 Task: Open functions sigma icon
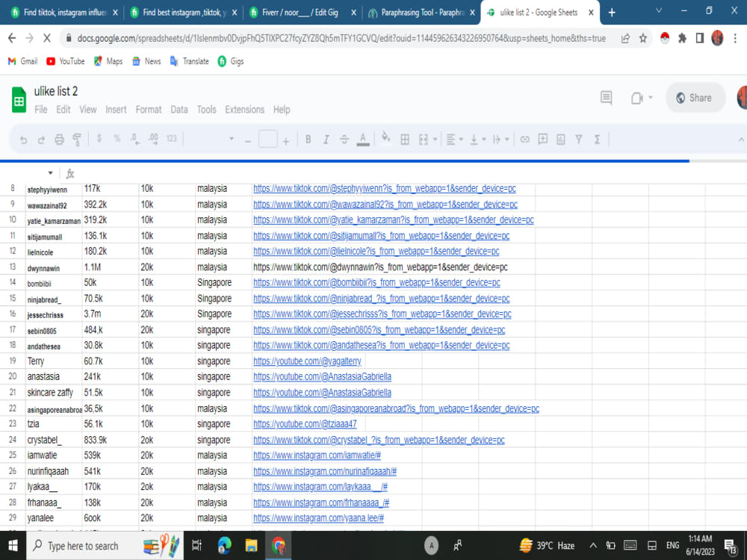click(x=597, y=139)
